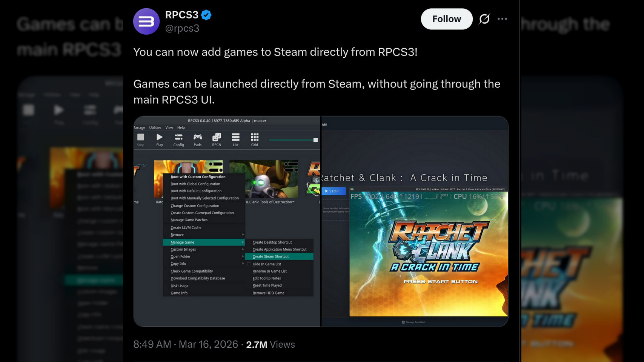Open the Pads controller icon
Screen dimensions: 644x362
pos(198,140)
